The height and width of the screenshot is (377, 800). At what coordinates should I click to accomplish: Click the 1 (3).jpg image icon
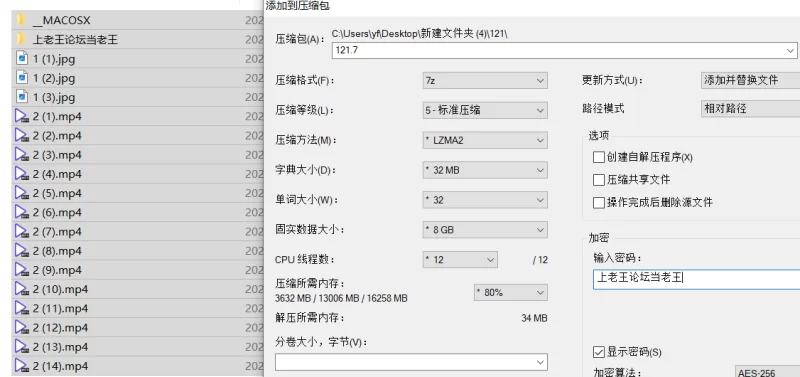point(21,97)
